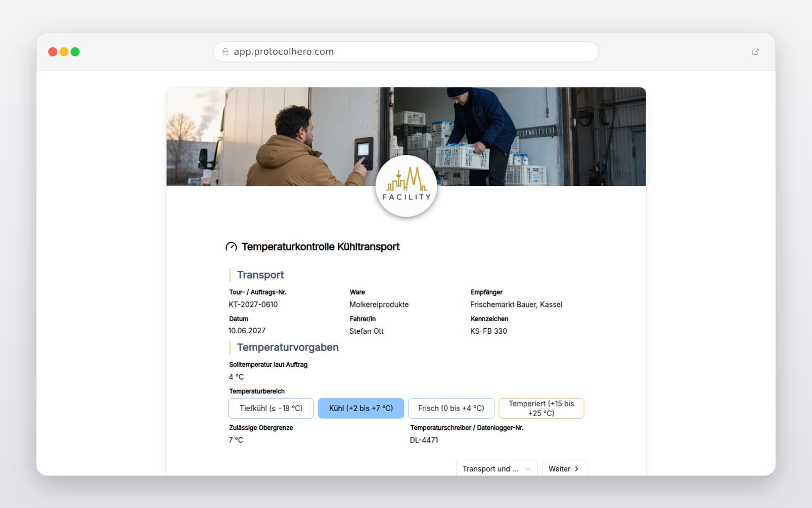The image size is (812, 508).
Task: Click the Tour number KT-2027-0610
Action: pos(253,305)
